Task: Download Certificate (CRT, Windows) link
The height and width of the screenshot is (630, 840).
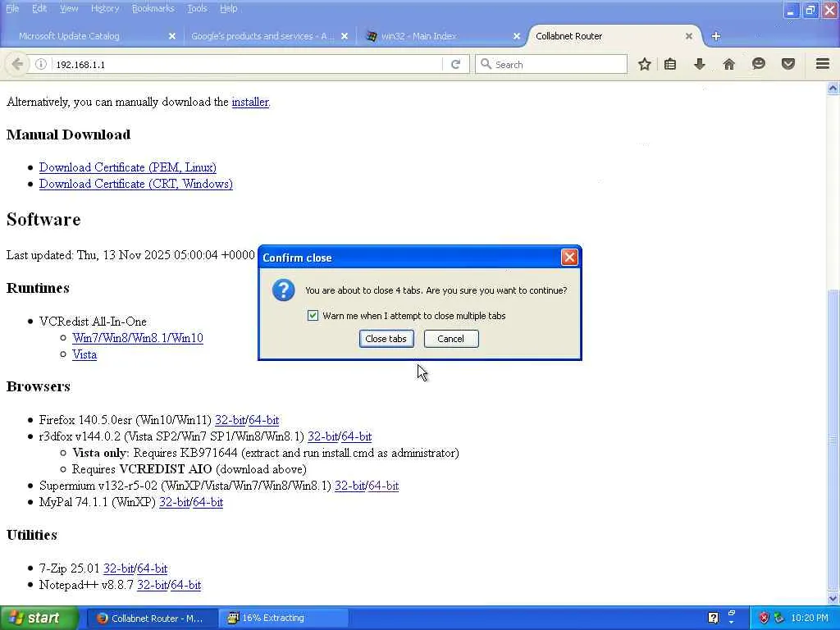Action: point(136,184)
